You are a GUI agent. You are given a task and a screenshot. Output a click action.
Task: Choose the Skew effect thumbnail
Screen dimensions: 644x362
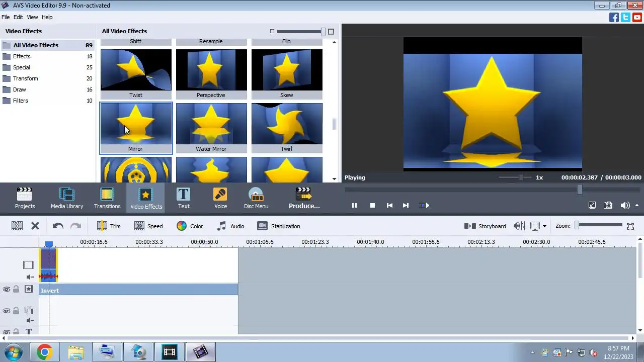[x=287, y=74]
